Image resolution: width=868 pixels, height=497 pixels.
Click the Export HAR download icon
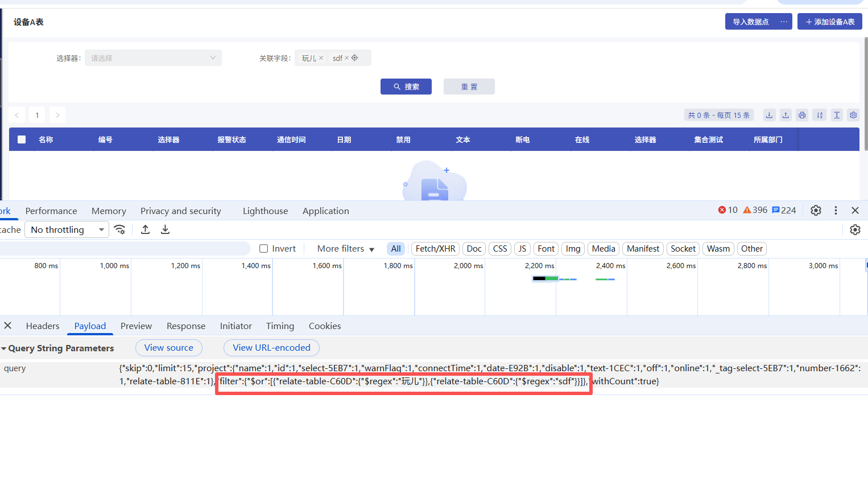165,229
